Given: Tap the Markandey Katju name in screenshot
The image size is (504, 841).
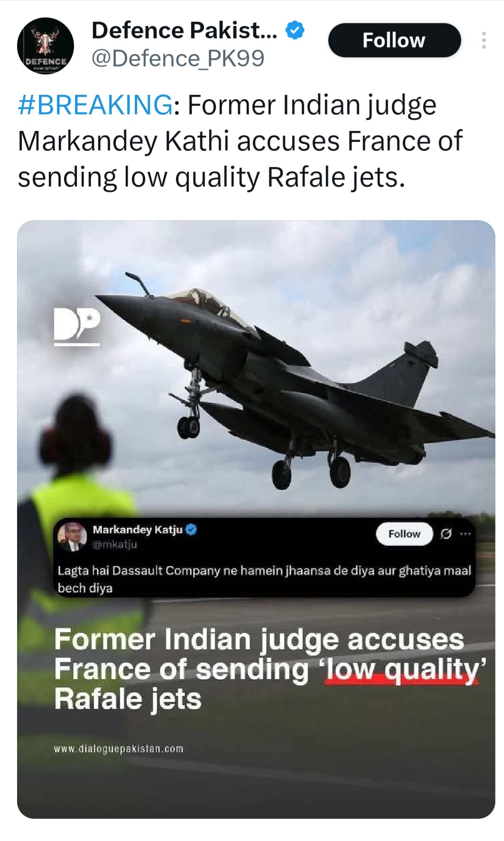Looking at the screenshot, I should pos(138,529).
